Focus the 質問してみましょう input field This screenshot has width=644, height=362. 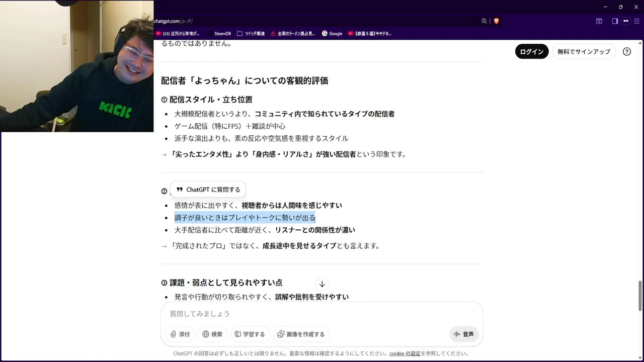(322, 314)
